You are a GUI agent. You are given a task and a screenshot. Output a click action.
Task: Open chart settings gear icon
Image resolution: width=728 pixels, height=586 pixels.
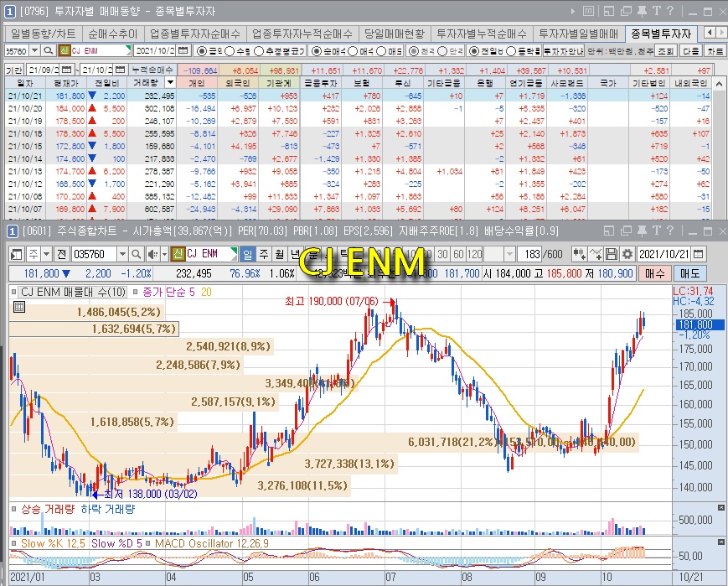click(627, 254)
